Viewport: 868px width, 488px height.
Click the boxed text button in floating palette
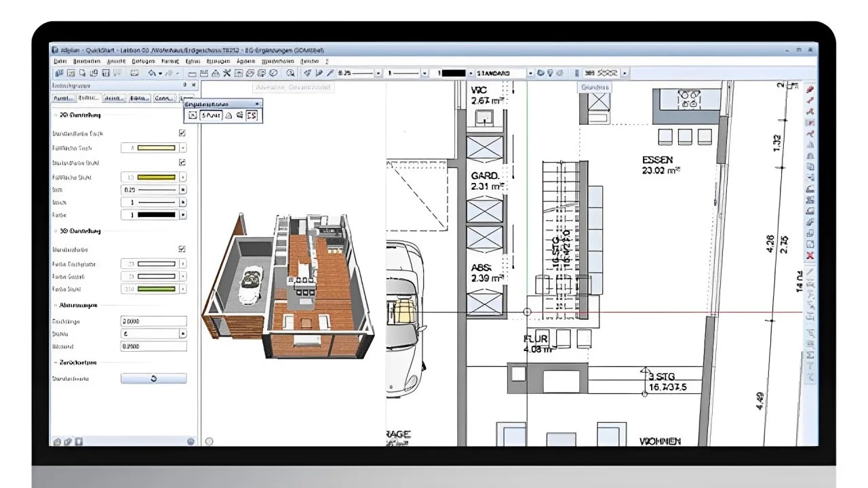[212, 115]
